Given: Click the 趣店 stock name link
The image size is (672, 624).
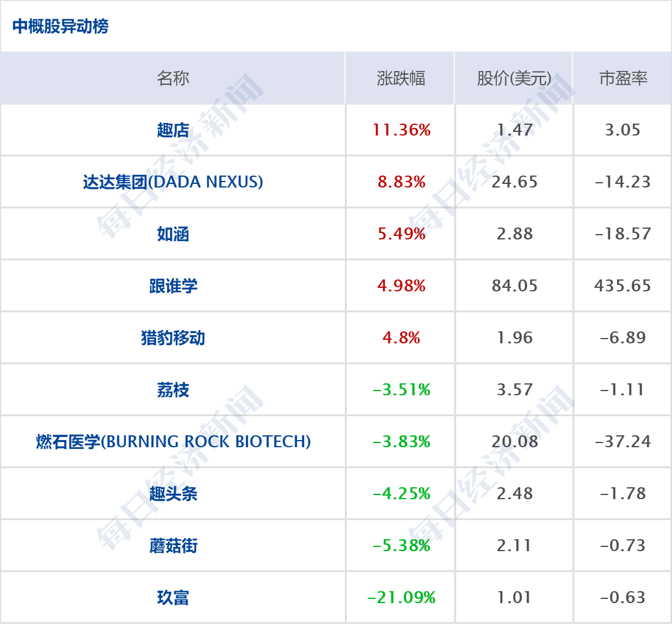Looking at the screenshot, I should [173, 130].
